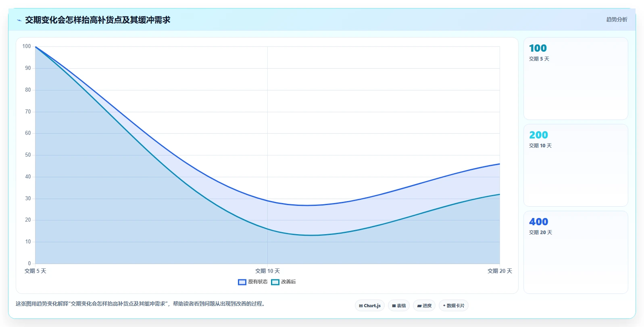This screenshot has width=644, height=327.
Task: Select the 表格 chip
Action: pyautogui.click(x=399, y=306)
